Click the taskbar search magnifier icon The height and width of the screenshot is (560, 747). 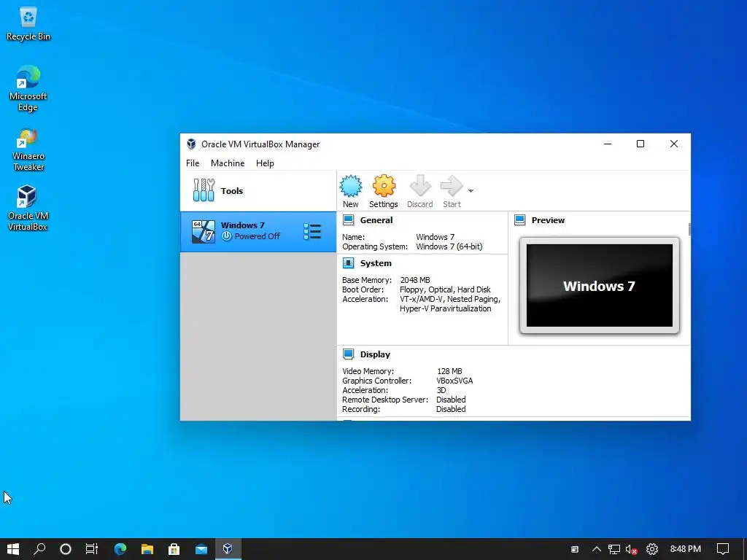[x=39, y=549]
